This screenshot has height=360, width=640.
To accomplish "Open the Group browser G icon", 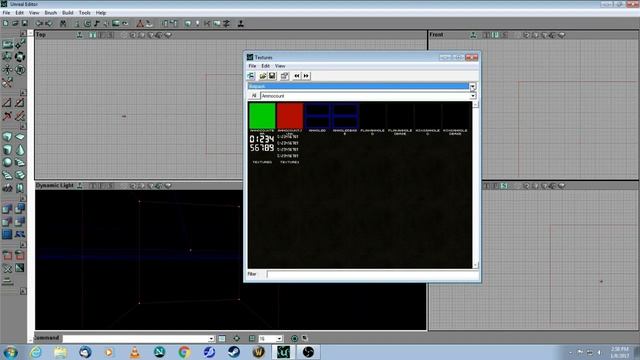I will (x=87, y=24).
